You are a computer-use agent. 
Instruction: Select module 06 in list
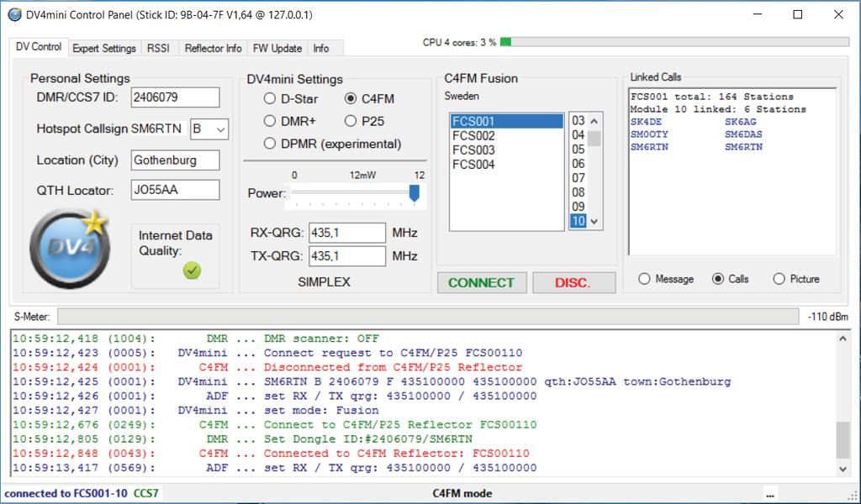(x=578, y=164)
